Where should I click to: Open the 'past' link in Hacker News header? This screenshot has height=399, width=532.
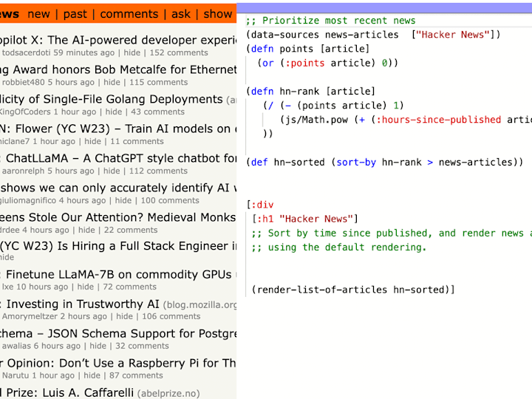coord(75,14)
